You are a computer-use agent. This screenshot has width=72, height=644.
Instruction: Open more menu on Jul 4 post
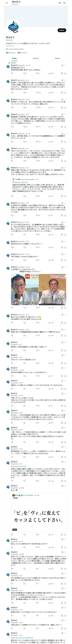pyautogui.click(x=65, y=80)
